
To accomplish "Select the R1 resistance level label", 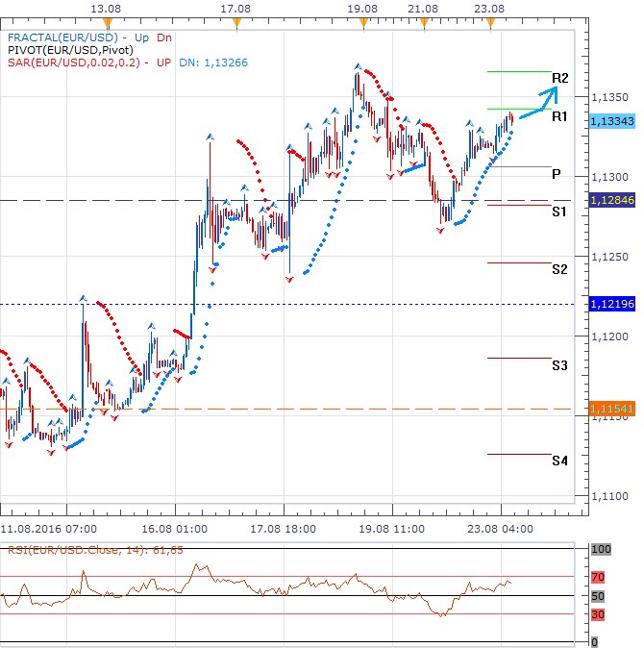I will 559,116.
